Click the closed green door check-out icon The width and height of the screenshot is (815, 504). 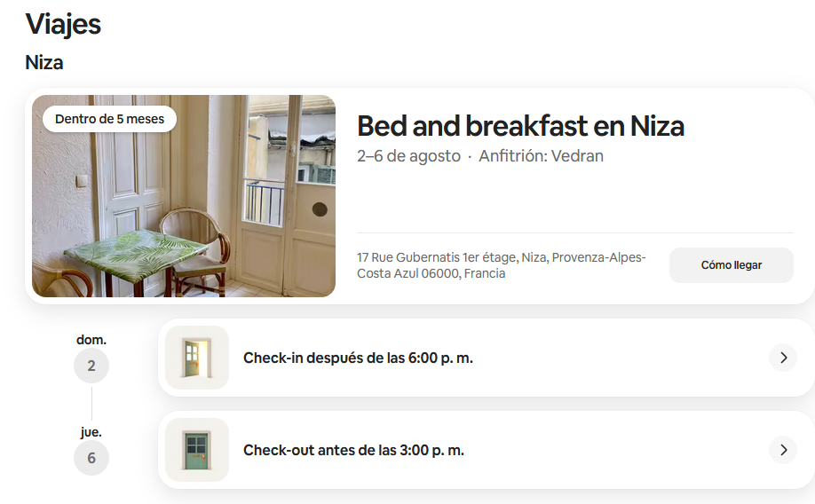click(x=197, y=450)
